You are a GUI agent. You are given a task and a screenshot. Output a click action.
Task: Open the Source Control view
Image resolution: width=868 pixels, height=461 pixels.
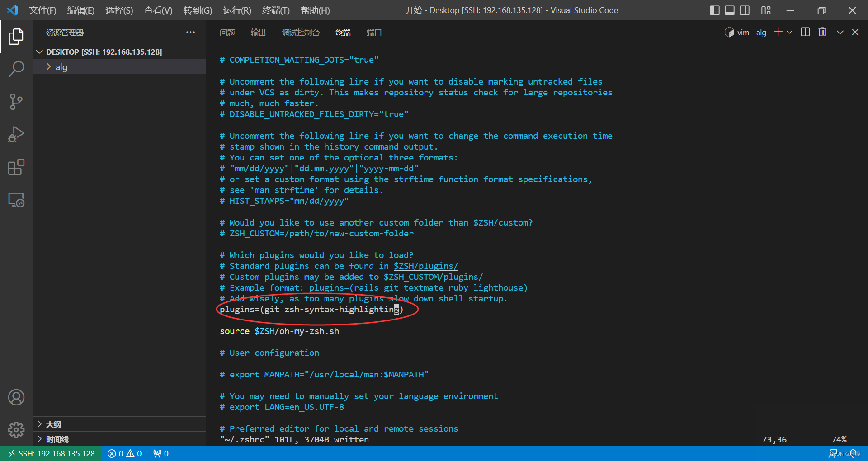tap(16, 102)
